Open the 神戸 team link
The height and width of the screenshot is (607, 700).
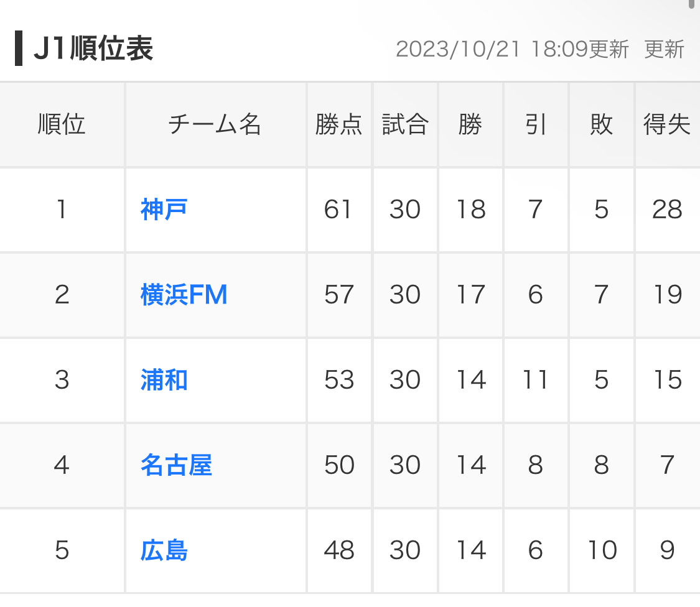click(x=164, y=210)
